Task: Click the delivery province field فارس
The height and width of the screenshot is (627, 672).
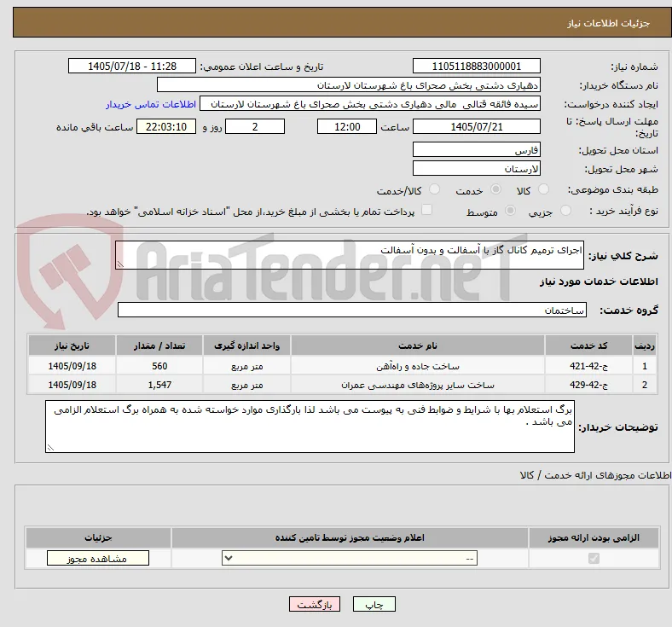Action: coord(476,149)
